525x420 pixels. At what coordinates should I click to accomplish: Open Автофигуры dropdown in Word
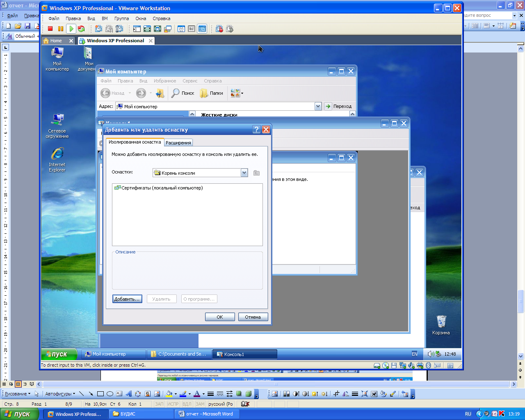click(x=60, y=394)
